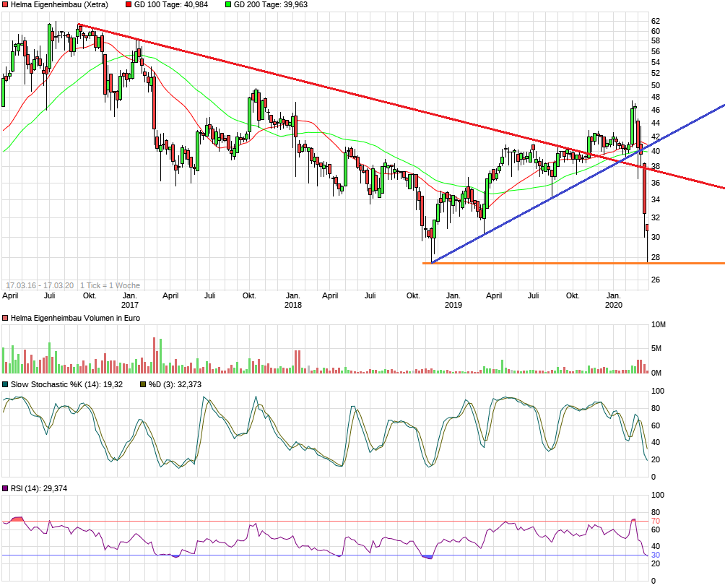Click the %D olive legend swatch

pyautogui.click(x=143, y=384)
